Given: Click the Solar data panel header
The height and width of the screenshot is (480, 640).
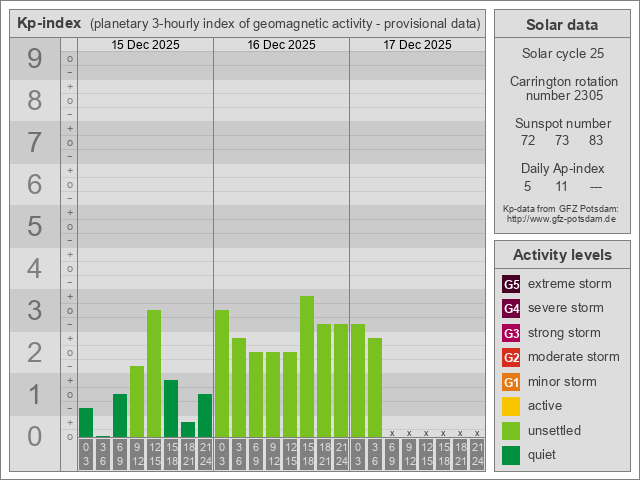Looking at the screenshot, I should point(561,25).
